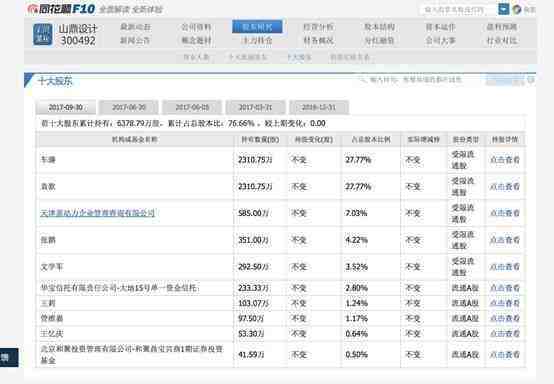This screenshot has height=384, width=554.
Task: Select the 2016-12-31 date tab
Action: click(x=319, y=107)
